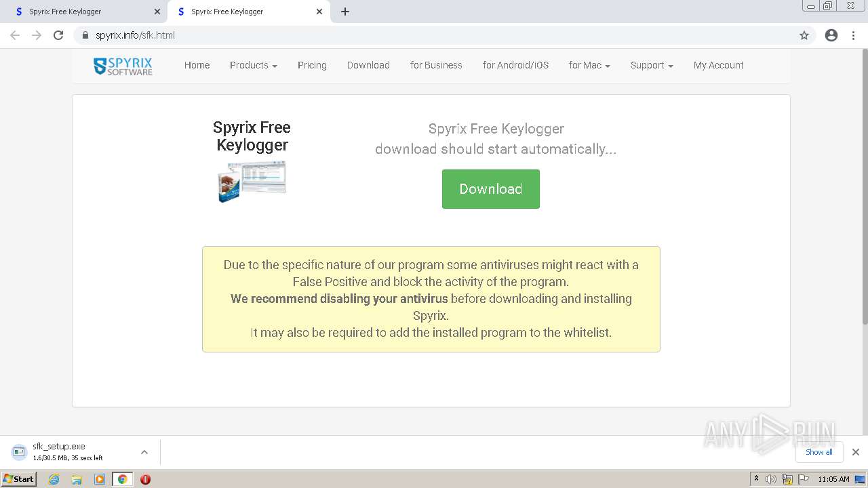Screen dimensions: 868x488
Task: Click Chrome icon in taskbar
Action: click(x=122, y=479)
